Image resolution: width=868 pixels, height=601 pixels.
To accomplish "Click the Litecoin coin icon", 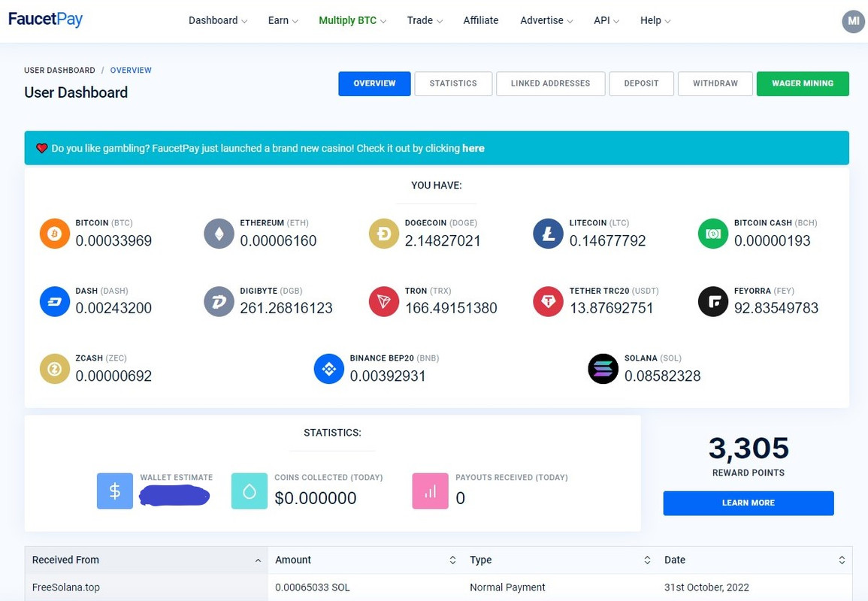I will 548,234.
